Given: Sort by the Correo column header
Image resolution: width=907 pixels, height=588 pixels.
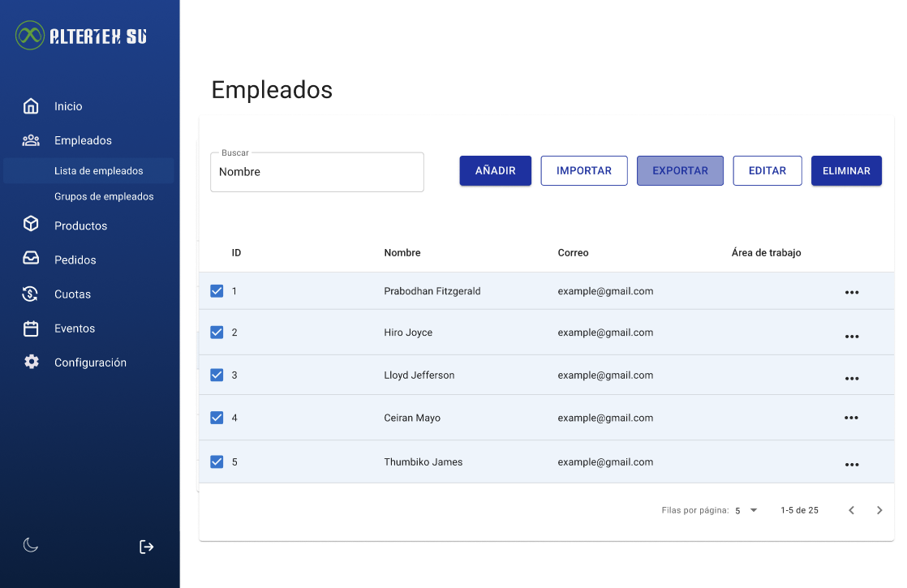Looking at the screenshot, I should (x=573, y=253).
